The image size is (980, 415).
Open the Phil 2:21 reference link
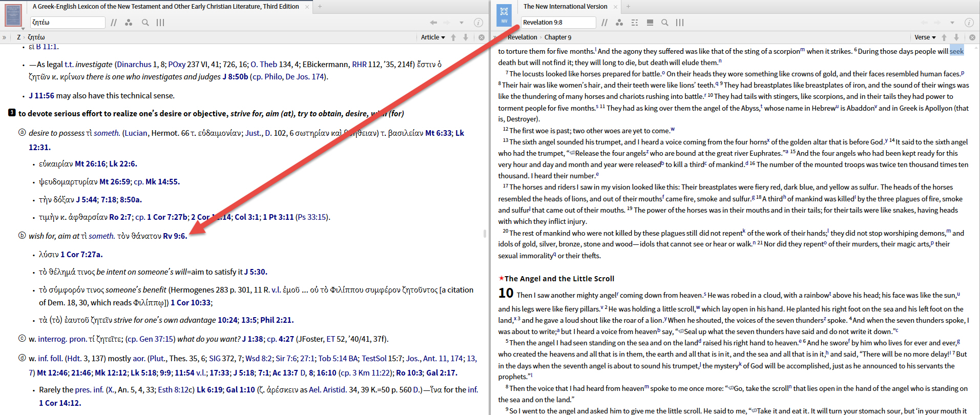(x=277, y=320)
